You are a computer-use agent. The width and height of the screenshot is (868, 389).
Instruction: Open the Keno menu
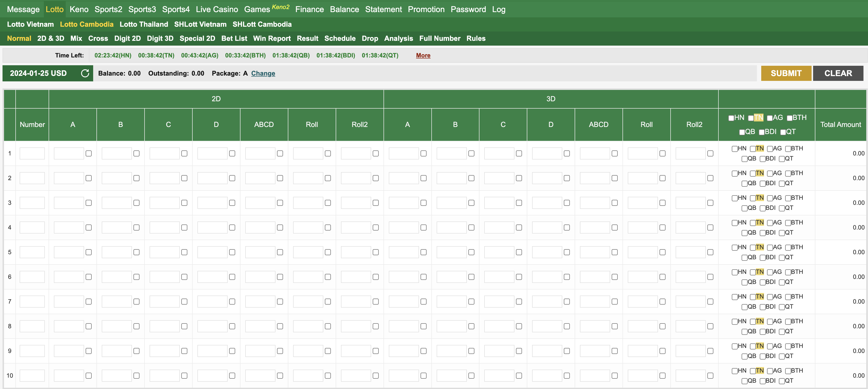[79, 9]
